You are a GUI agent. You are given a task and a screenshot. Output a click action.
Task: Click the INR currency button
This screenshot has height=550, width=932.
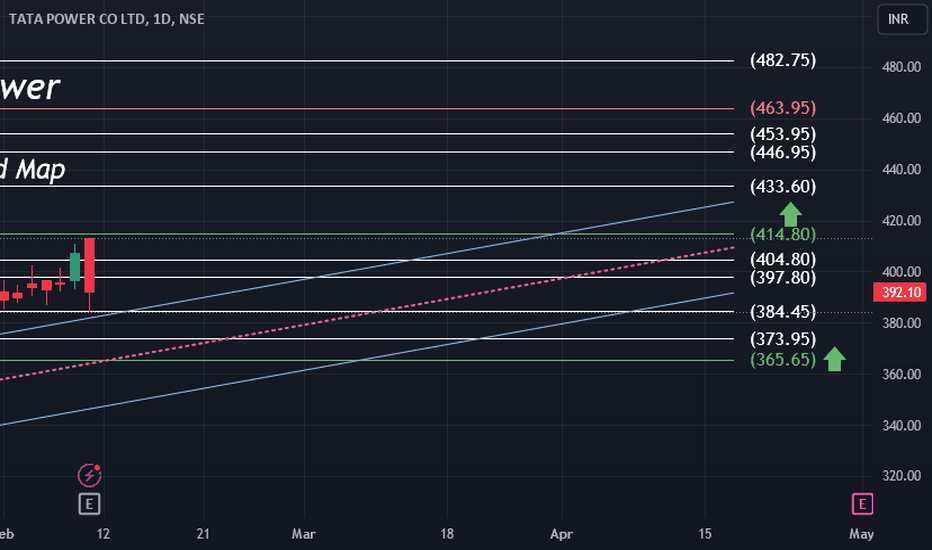click(x=902, y=19)
